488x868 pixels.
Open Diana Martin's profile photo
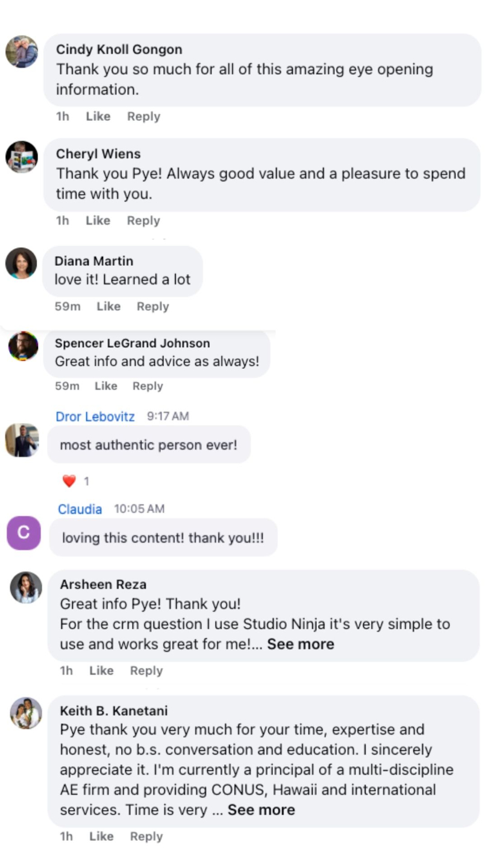tap(21, 263)
